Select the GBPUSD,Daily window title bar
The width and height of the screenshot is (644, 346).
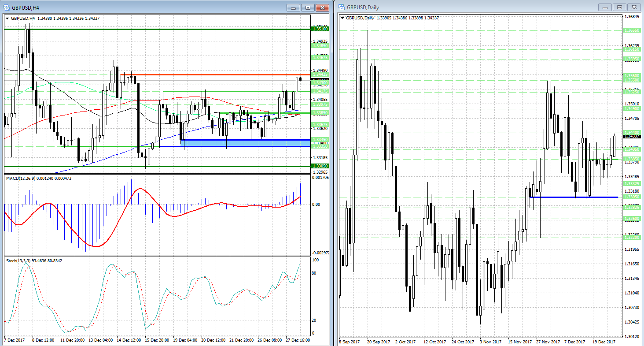click(x=462, y=7)
